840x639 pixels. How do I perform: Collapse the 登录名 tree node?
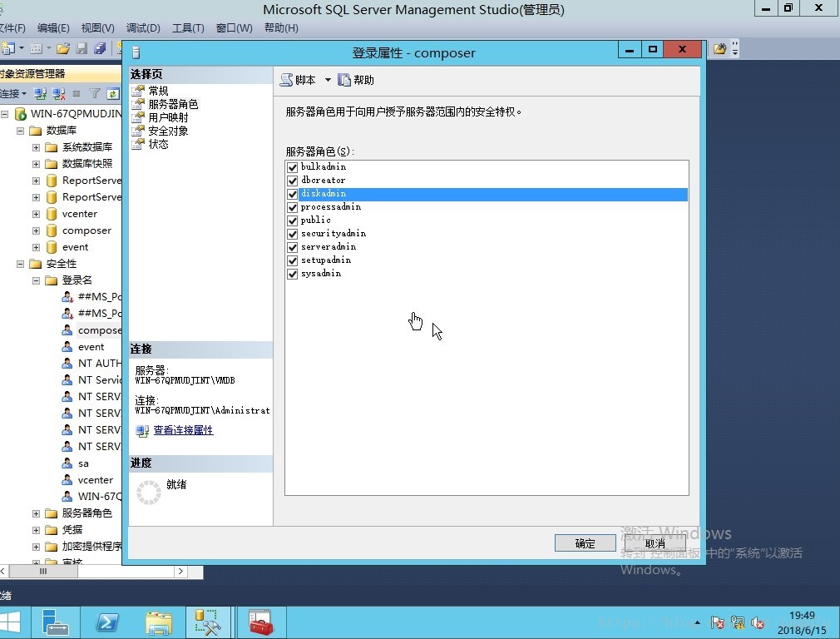(x=36, y=280)
